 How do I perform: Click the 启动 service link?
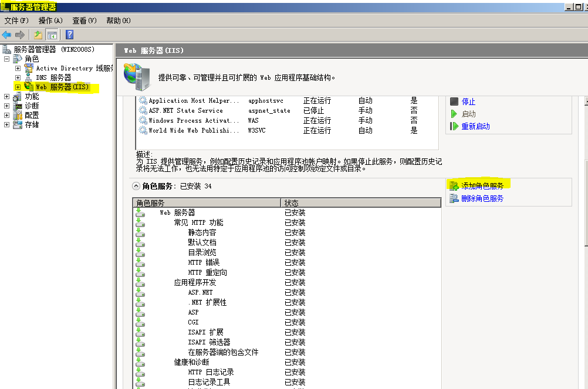pos(468,114)
